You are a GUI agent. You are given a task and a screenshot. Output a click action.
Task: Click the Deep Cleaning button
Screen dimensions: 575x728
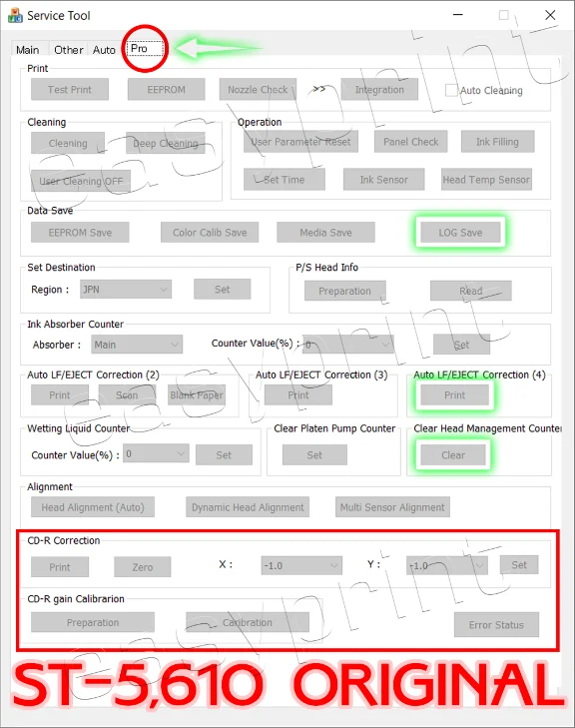click(166, 143)
